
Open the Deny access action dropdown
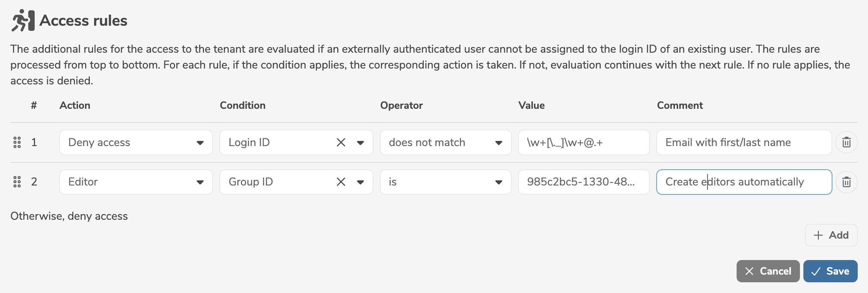(x=136, y=142)
